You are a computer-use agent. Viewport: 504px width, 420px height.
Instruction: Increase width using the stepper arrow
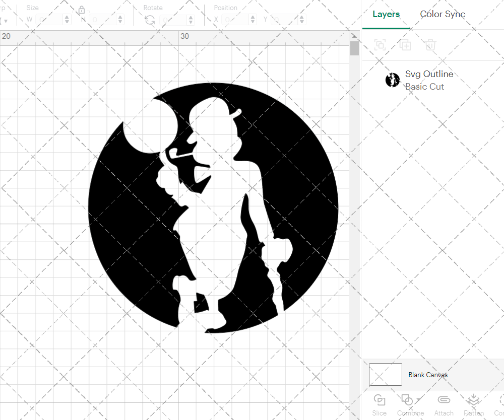[x=67, y=17]
